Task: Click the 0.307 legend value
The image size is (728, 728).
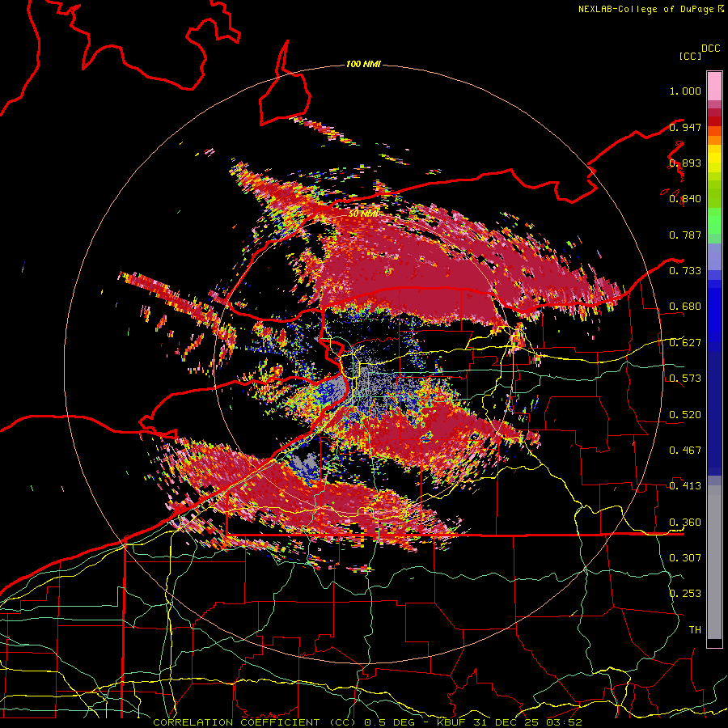Action: pos(685,557)
